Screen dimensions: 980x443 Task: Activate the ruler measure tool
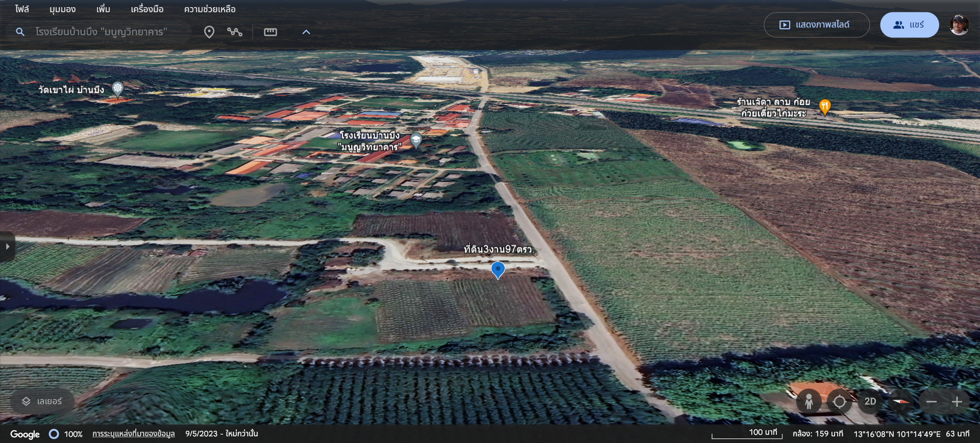point(270,32)
